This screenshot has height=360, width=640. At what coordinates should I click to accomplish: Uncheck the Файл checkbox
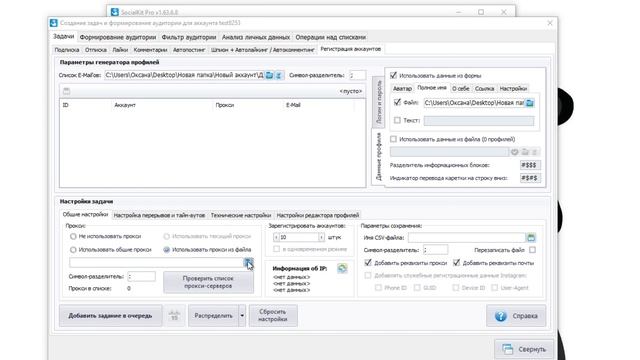397,102
